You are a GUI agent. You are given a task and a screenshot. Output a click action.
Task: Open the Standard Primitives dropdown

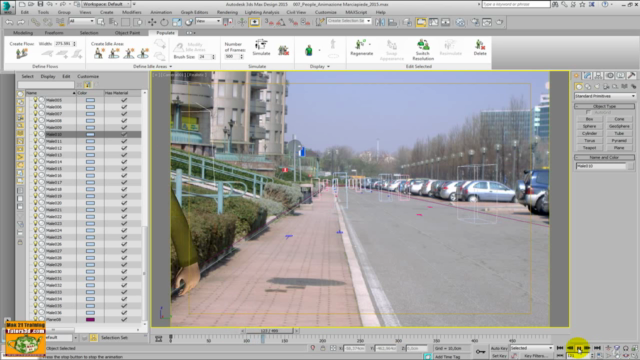[605, 96]
